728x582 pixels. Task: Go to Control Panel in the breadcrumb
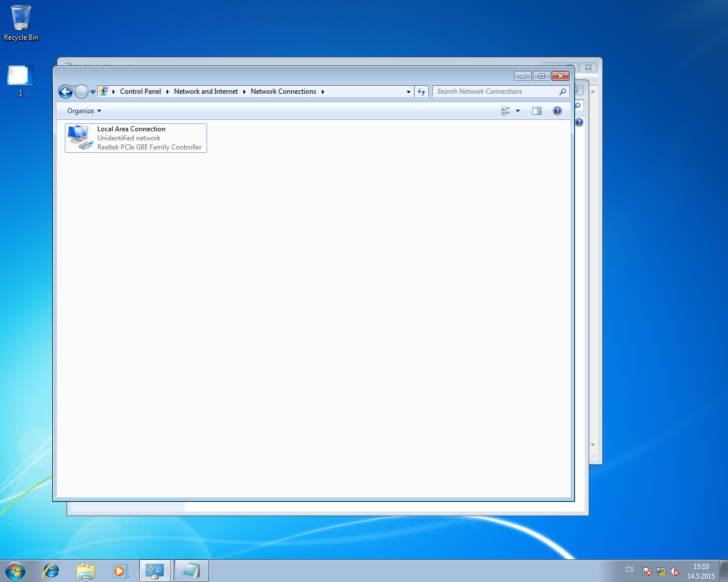point(140,92)
